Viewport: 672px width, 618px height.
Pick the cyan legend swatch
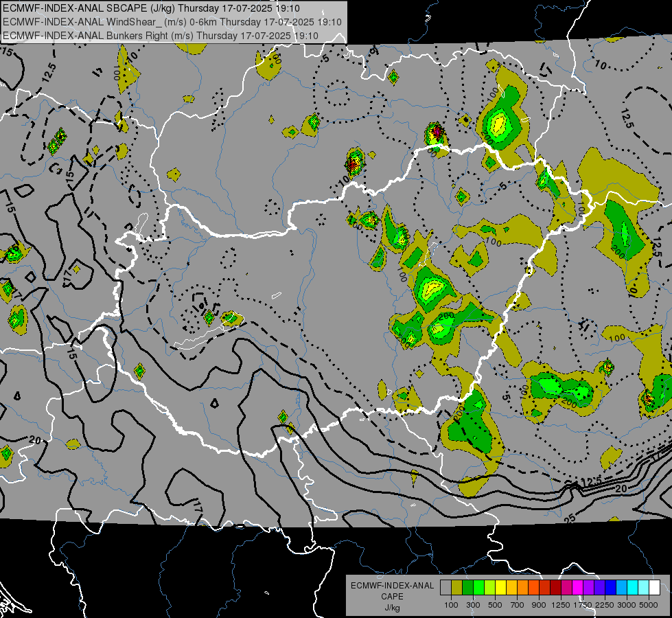pos(633,588)
